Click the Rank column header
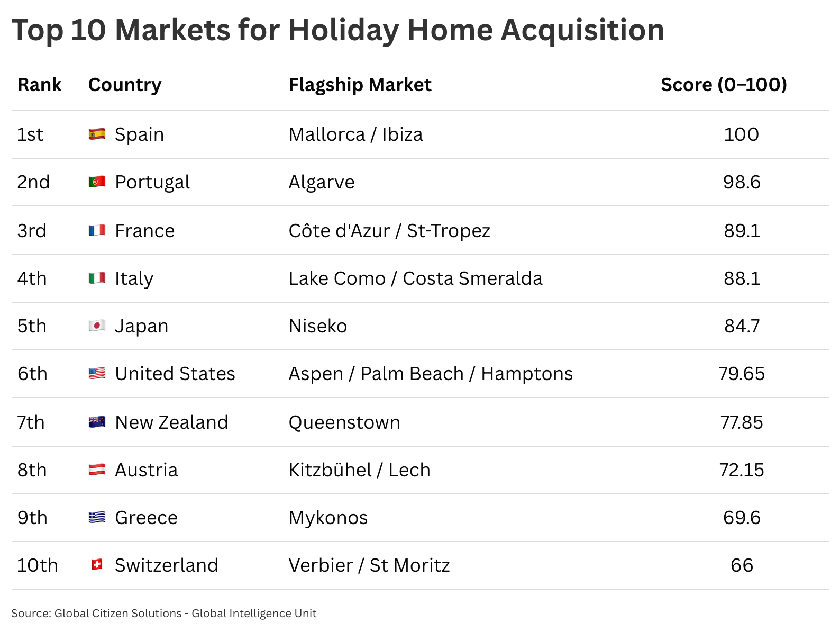 [40, 85]
